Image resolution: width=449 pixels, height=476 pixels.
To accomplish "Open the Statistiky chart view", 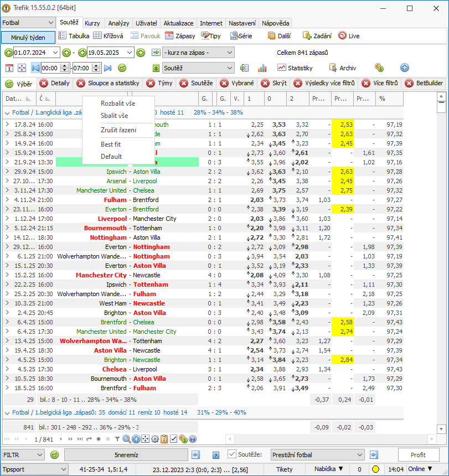I will tap(295, 68).
